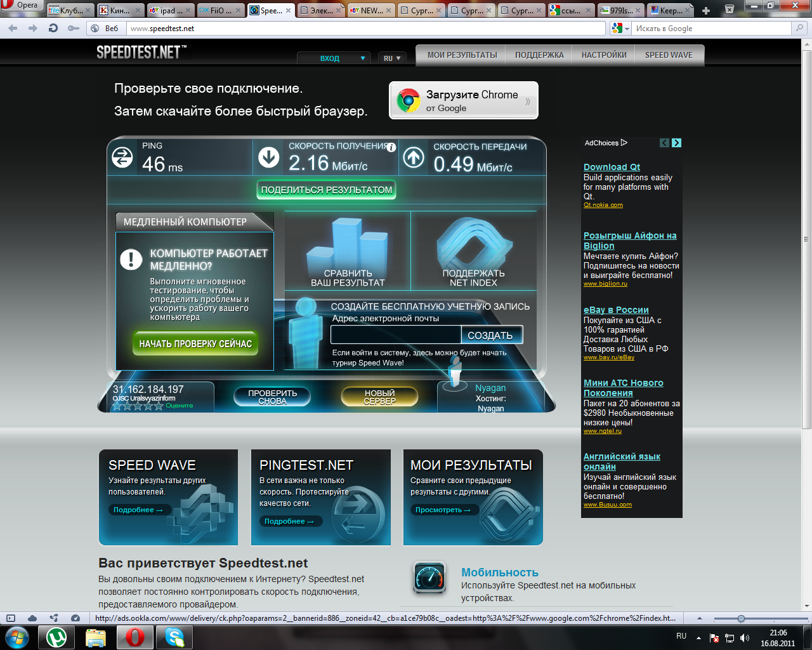
Task: Click the ping arrows icon
Action: click(122, 157)
